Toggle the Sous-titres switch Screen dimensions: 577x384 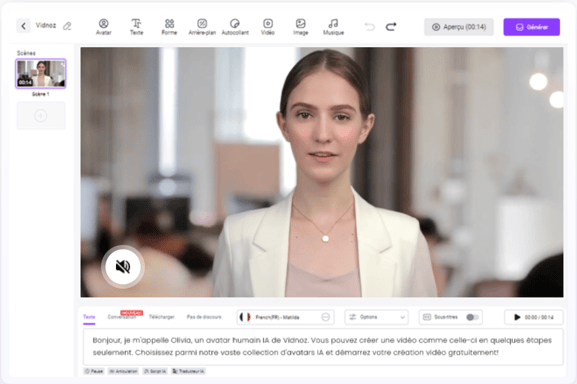(x=472, y=317)
